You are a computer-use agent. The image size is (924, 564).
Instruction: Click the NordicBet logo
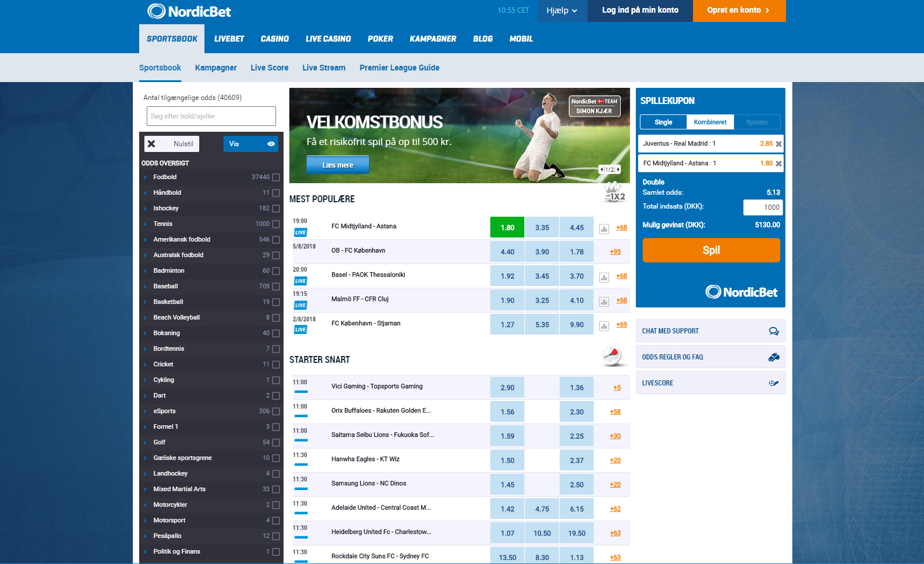click(x=189, y=10)
